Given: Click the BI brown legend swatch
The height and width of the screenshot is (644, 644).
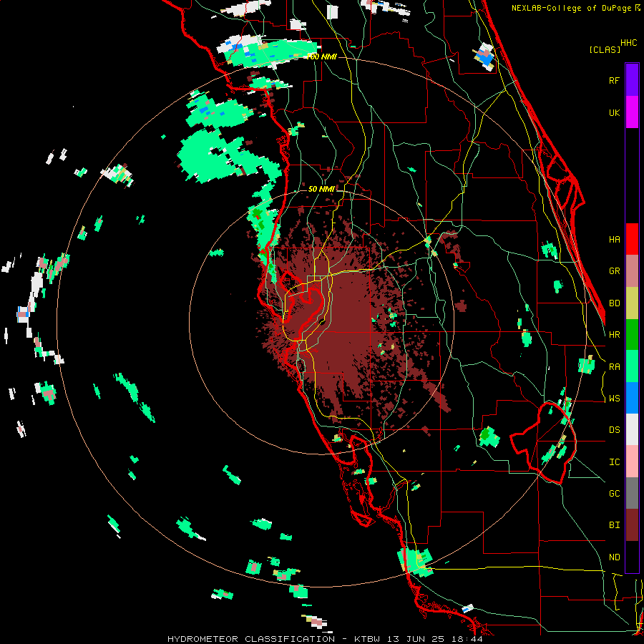Looking at the screenshot, I should point(632,525).
